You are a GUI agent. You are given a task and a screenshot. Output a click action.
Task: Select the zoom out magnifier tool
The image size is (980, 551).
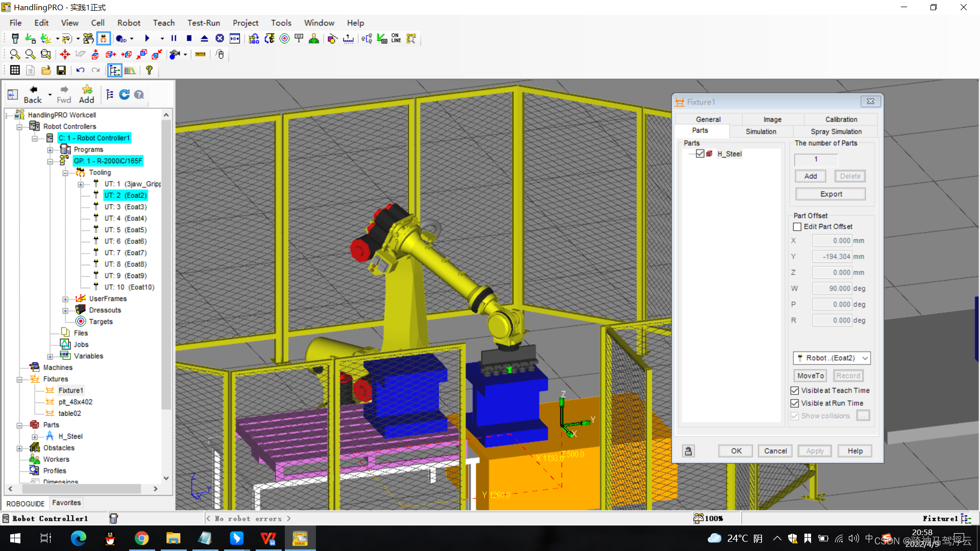(x=30, y=55)
